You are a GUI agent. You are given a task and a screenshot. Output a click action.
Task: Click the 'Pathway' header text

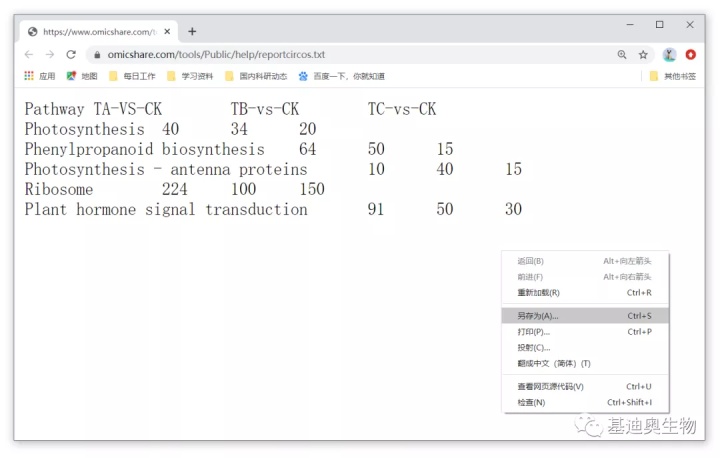click(54, 109)
